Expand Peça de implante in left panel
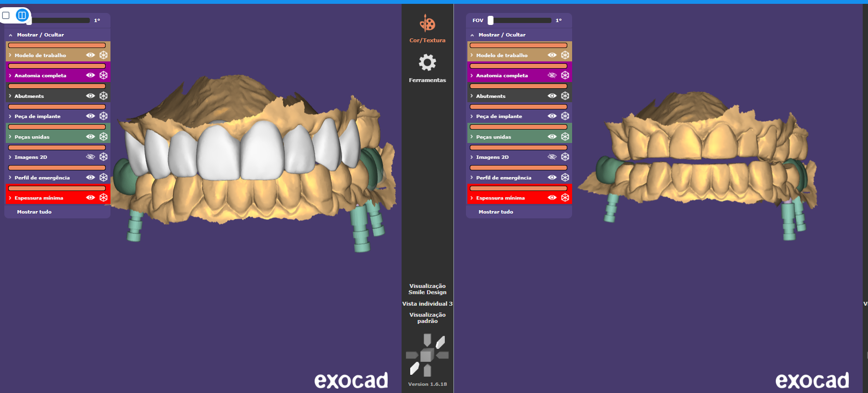Image resolution: width=868 pixels, height=393 pixels. tap(10, 116)
